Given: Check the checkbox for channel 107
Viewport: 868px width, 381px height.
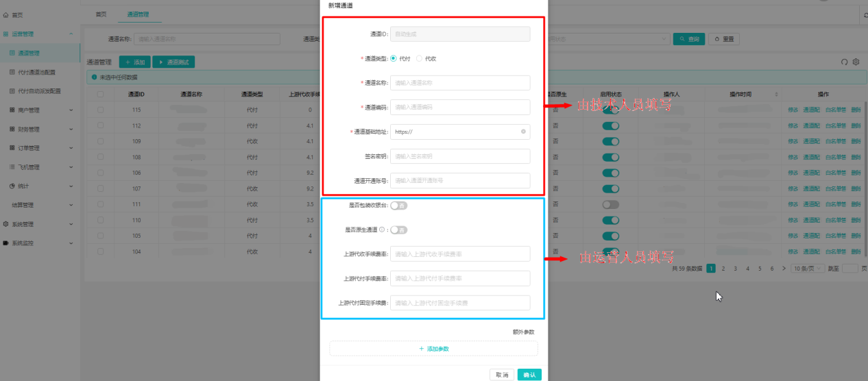Looking at the screenshot, I should click(100, 188).
